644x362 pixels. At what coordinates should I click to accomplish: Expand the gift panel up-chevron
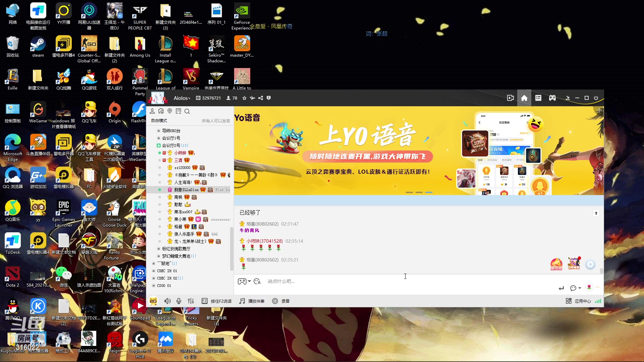pyautogui.click(x=598, y=287)
